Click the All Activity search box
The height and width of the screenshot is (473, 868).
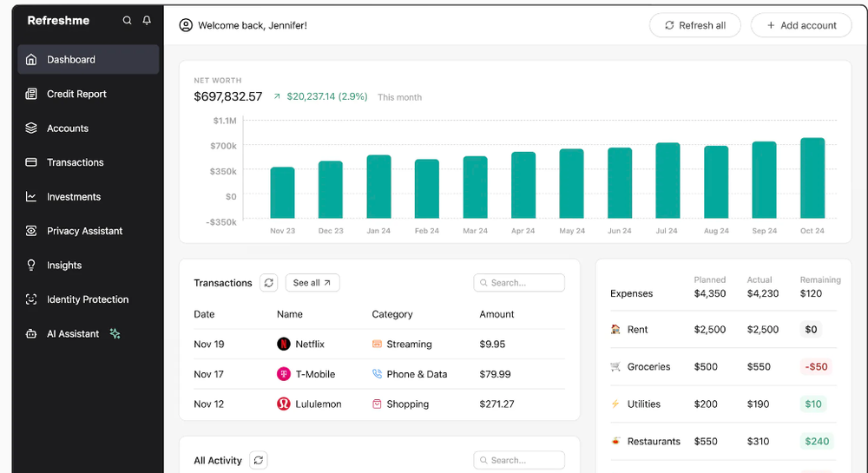(x=519, y=460)
